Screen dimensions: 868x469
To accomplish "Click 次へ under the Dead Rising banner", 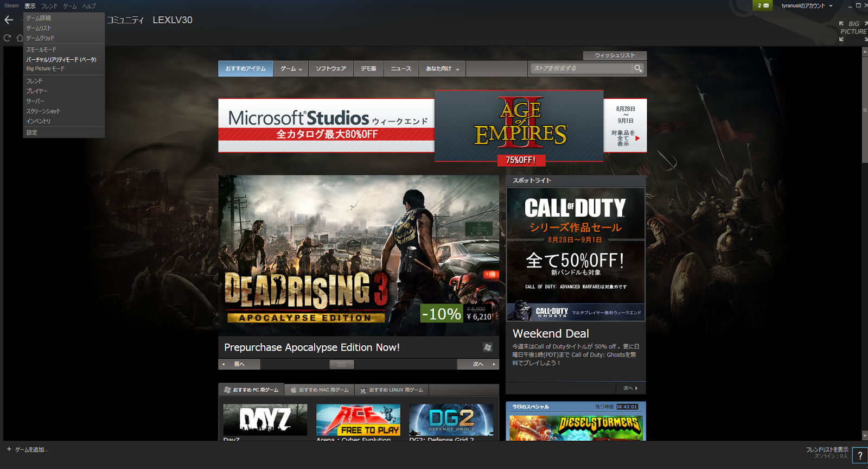I will click(478, 364).
